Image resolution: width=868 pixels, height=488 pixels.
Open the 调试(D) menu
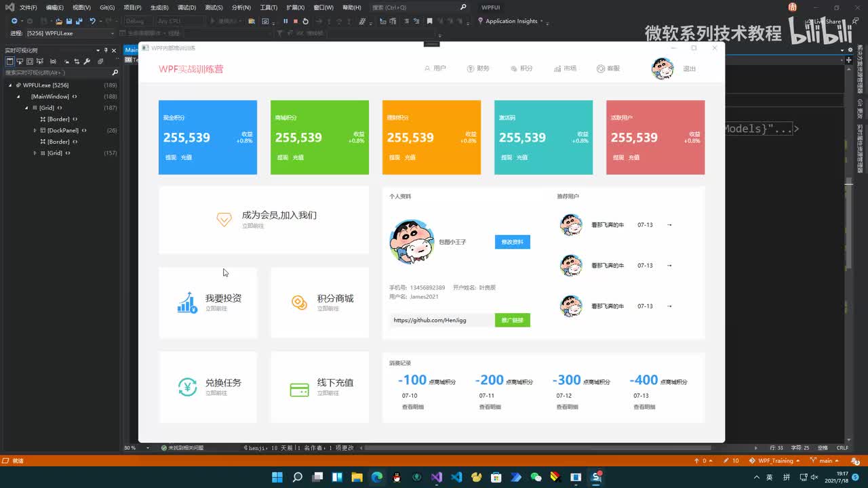tap(186, 7)
